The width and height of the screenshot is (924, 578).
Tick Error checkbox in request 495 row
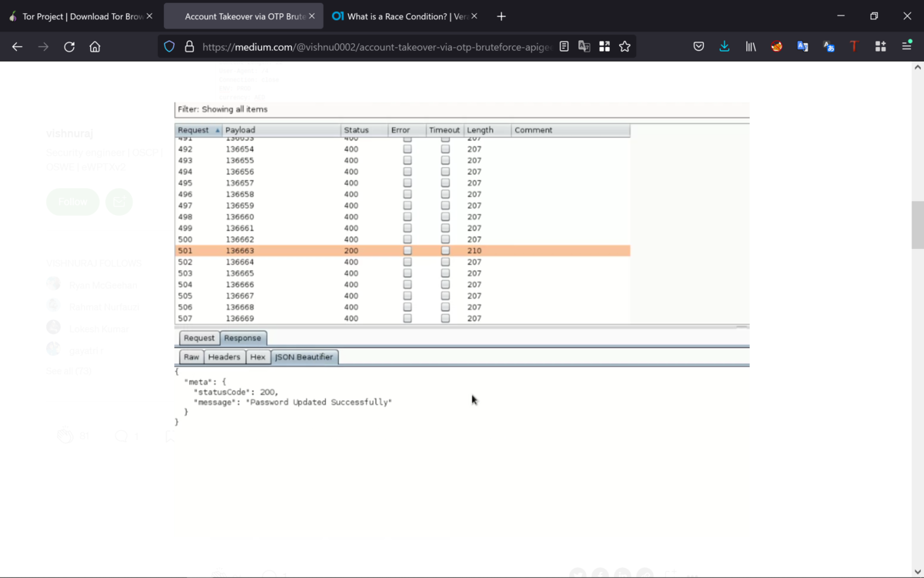pos(407,183)
